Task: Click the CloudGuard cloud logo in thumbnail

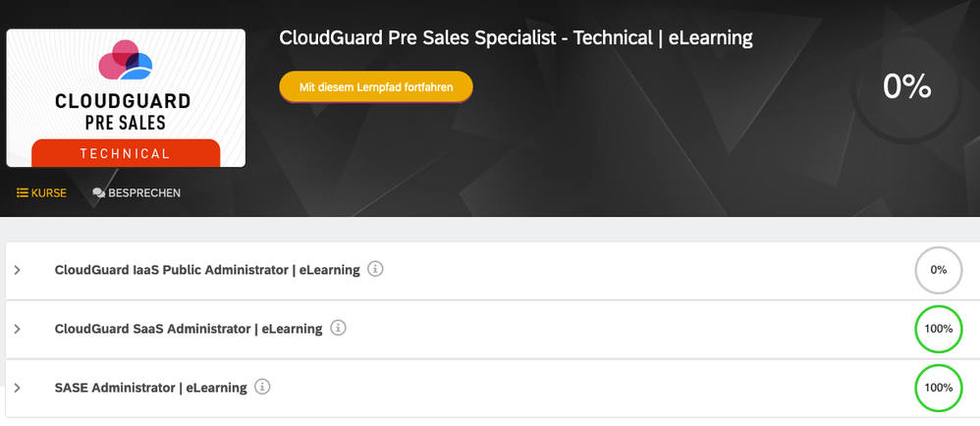Action: (126, 60)
